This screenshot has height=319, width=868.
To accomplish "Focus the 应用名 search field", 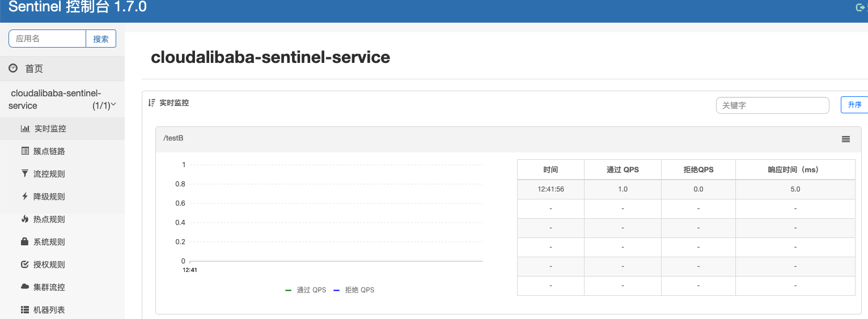I will (47, 39).
